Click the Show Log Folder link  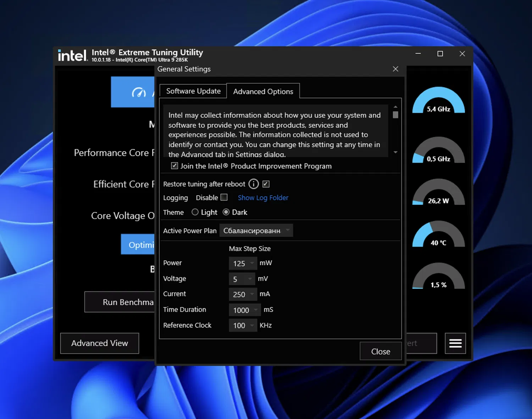coord(263,198)
